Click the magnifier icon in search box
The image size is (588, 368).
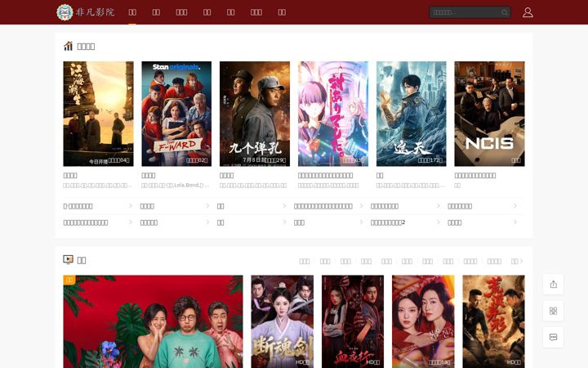[x=505, y=12]
